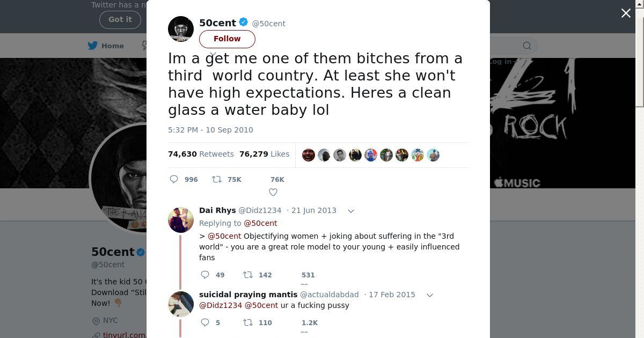
Task: Expand the chevron below Follow button
Action: [x=213, y=55]
